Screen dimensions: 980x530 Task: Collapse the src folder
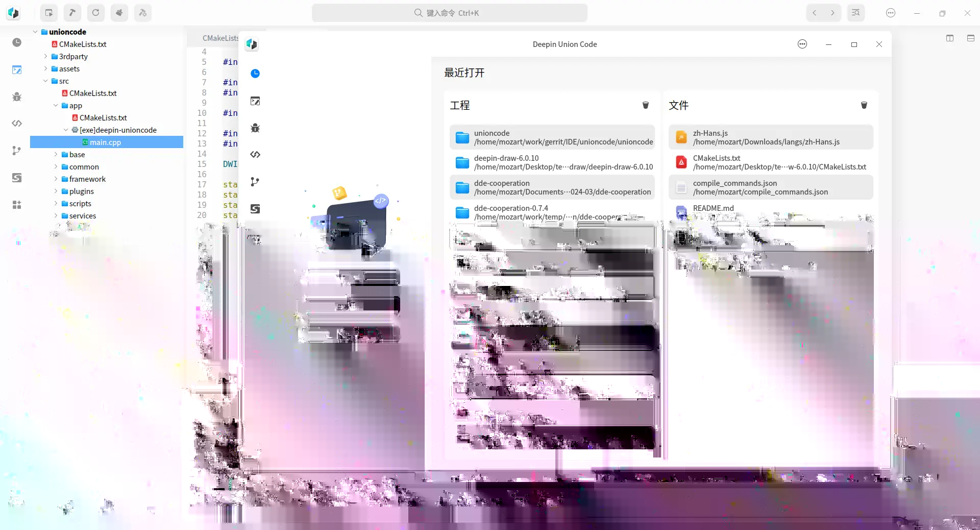pyautogui.click(x=45, y=81)
